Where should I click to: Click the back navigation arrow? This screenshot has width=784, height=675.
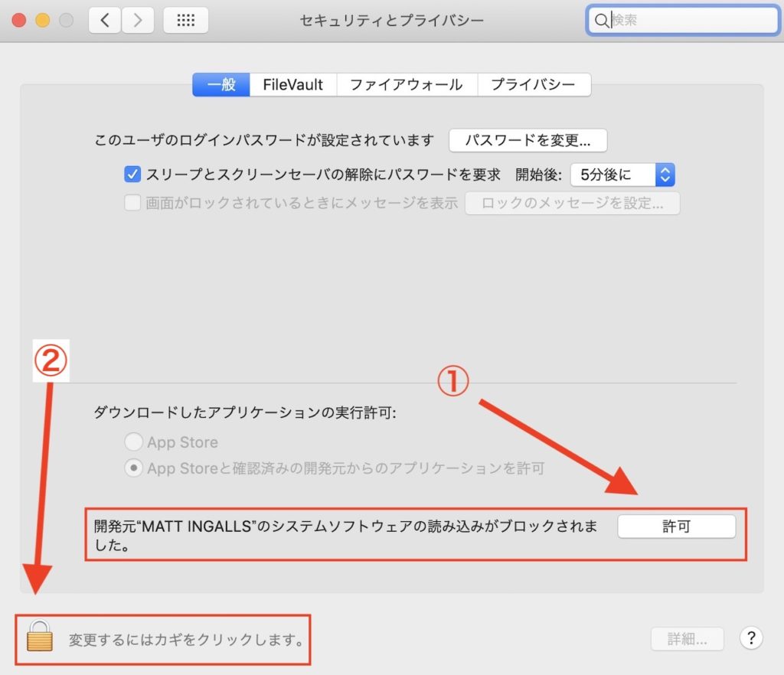click(105, 21)
